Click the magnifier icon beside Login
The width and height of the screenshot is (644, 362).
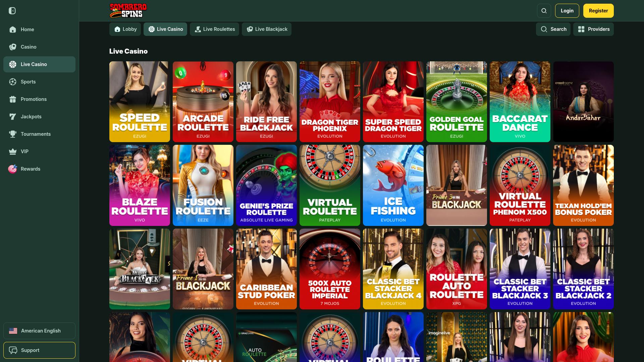544,11
